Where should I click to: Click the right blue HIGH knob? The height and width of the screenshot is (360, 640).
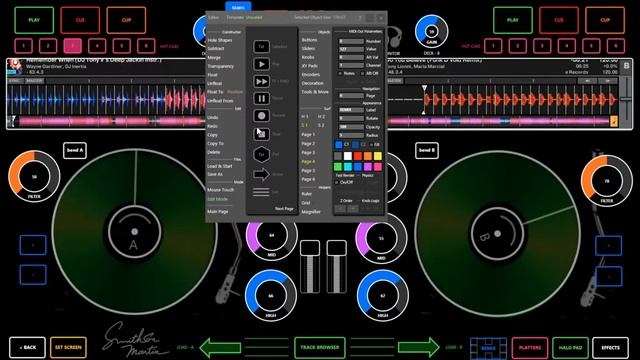(x=382, y=295)
